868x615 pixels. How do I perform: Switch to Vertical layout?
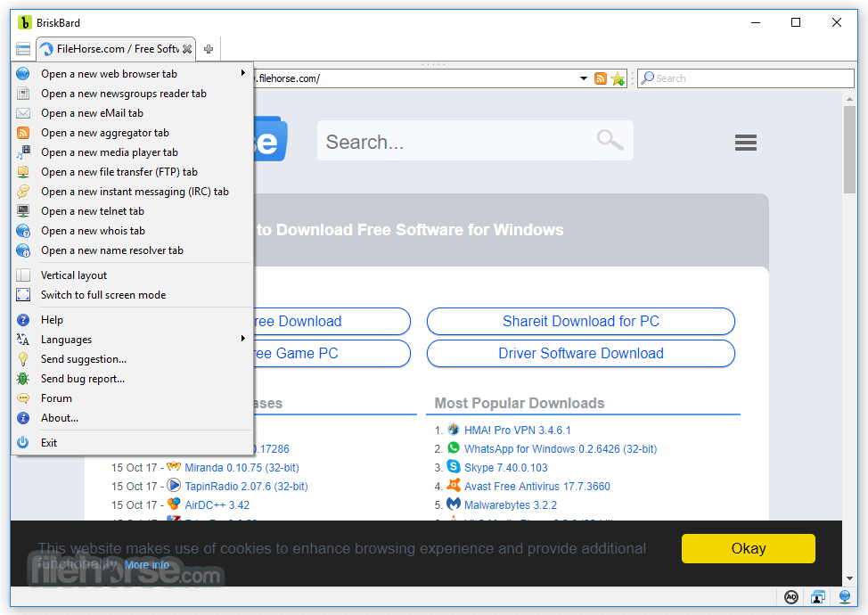(132, 275)
